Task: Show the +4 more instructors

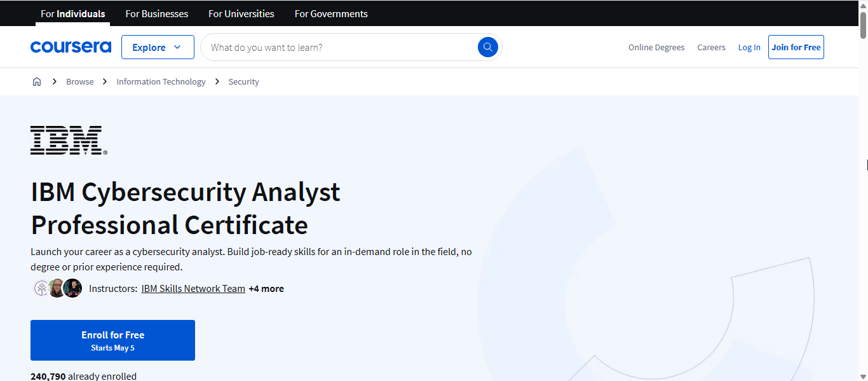Action: coord(266,289)
